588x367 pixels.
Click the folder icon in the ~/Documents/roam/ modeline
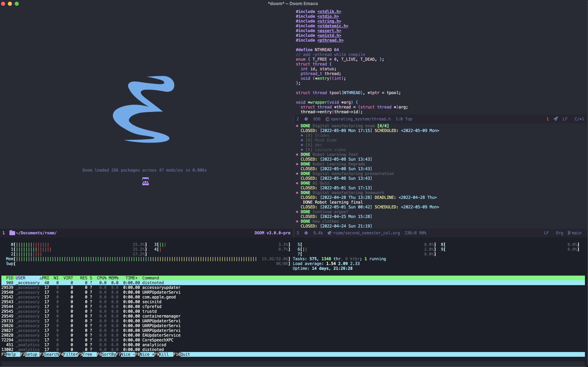point(12,233)
